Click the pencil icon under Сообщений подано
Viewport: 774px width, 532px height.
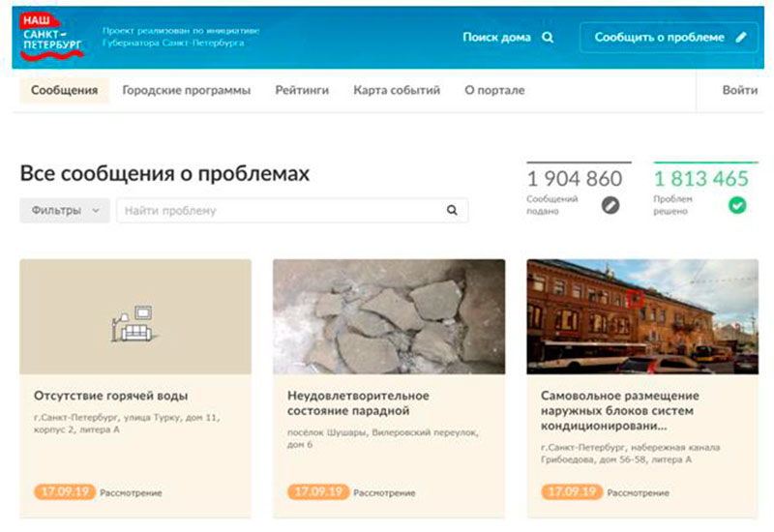point(610,205)
